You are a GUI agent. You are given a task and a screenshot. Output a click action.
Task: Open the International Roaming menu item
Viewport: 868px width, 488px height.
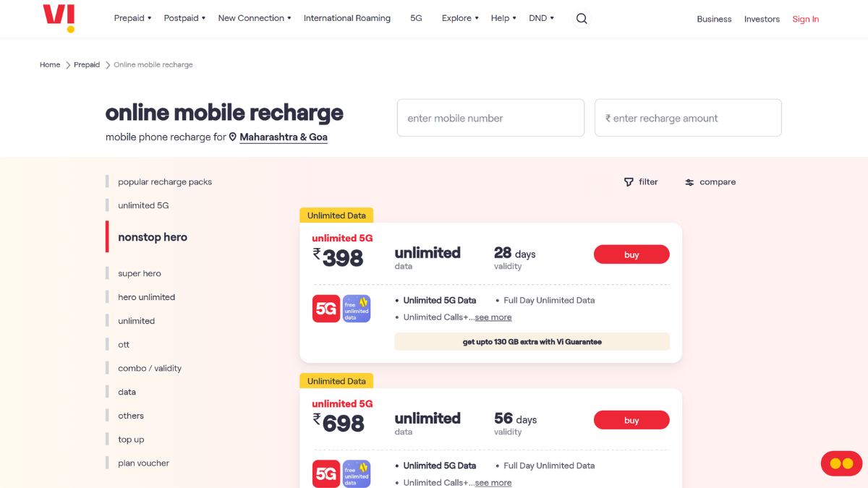coord(347,18)
